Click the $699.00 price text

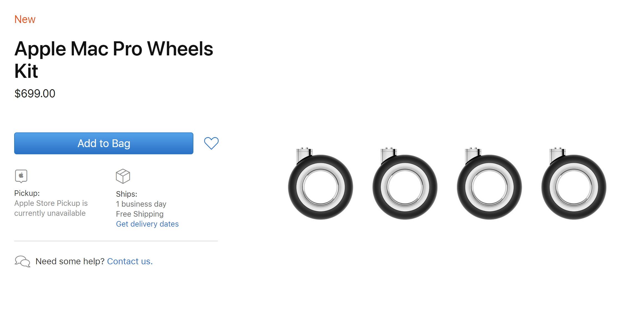pyautogui.click(x=35, y=94)
